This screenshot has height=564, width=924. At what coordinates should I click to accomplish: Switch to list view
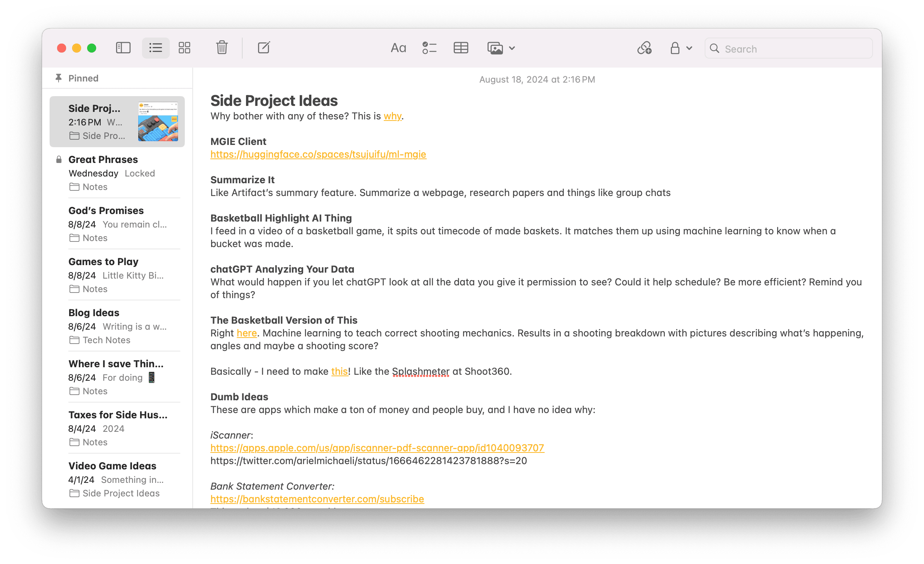click(x=156, y=48)
